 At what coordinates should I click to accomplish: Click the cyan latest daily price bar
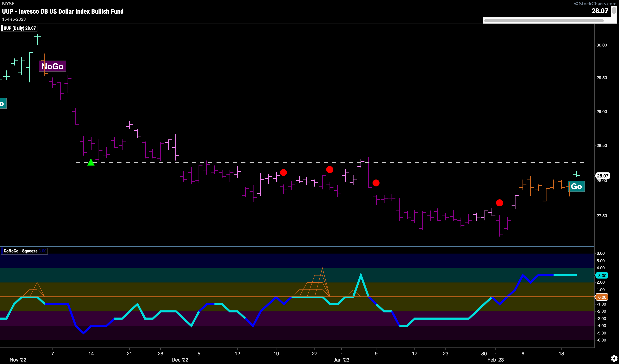point(576,174)
